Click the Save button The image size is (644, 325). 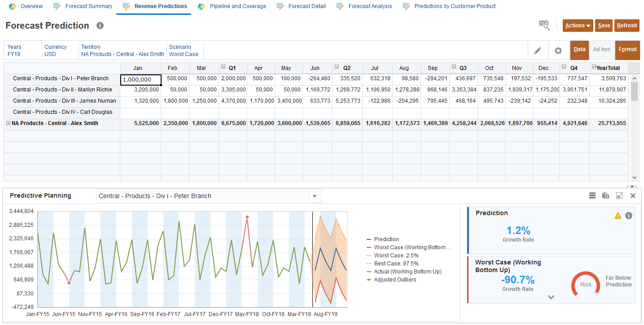coord(604,26)
